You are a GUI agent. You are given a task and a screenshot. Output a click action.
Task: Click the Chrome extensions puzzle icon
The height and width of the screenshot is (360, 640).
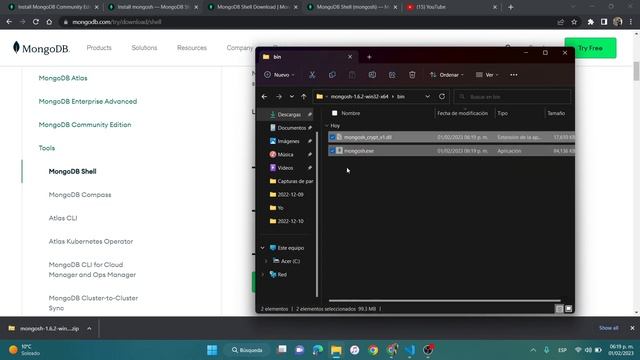pyautogui.click(x=590, y=22)
